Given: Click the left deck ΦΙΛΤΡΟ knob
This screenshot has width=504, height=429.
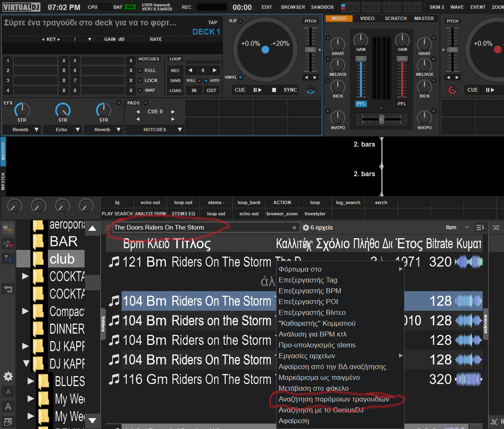Looking at the screenshot, I should pos(338,117).
